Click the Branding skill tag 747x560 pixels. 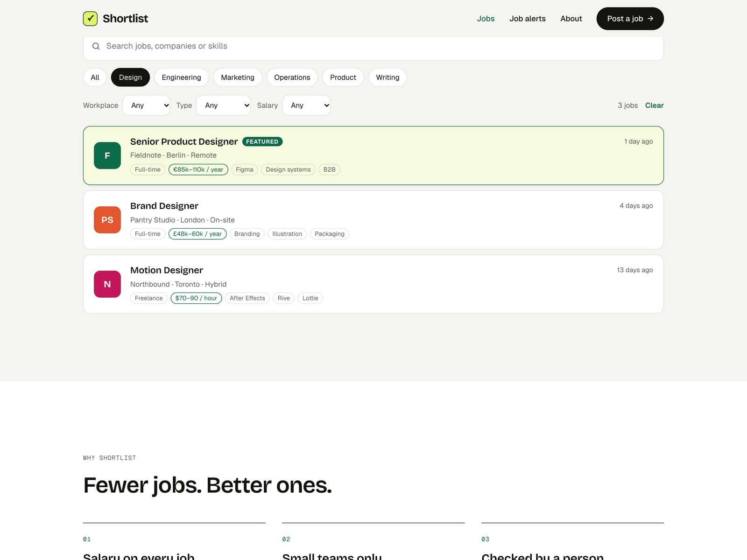point(247,234)
